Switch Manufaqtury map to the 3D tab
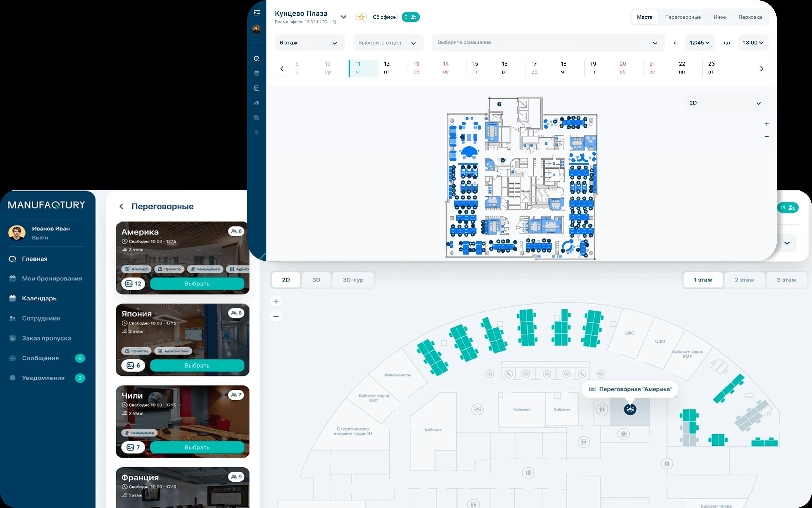The image size is (812, 508). (x=316, y=280)
